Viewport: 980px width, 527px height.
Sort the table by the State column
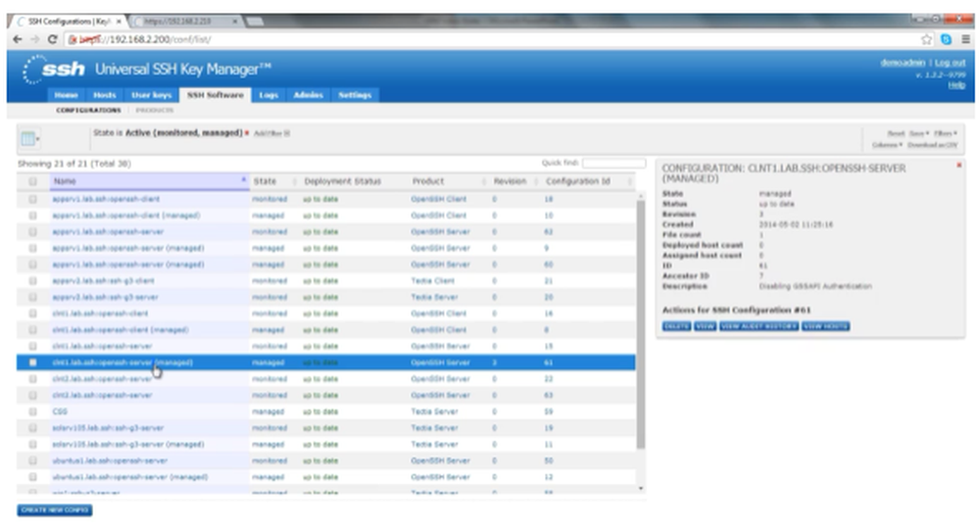[265, 181]
